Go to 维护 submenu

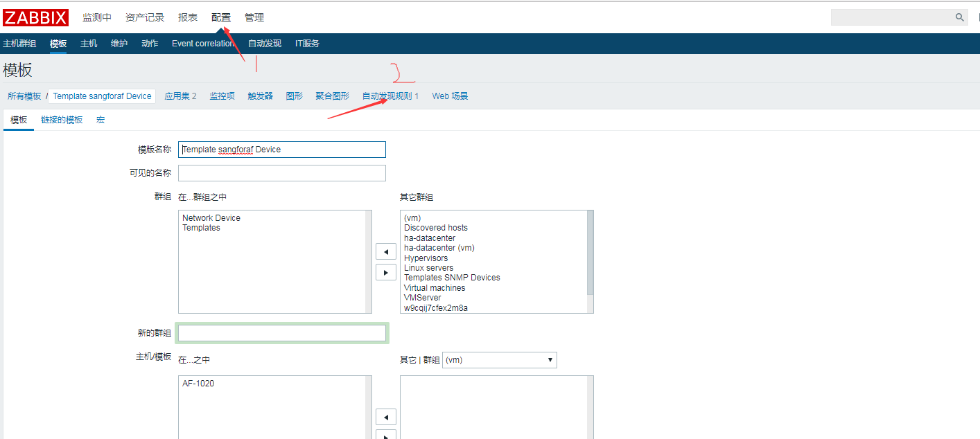119,44
